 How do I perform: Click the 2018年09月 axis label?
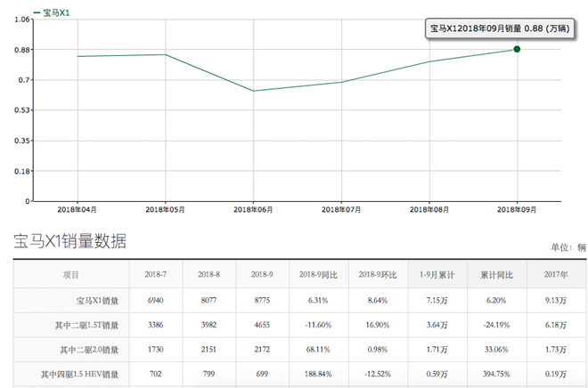pos(517,210)
